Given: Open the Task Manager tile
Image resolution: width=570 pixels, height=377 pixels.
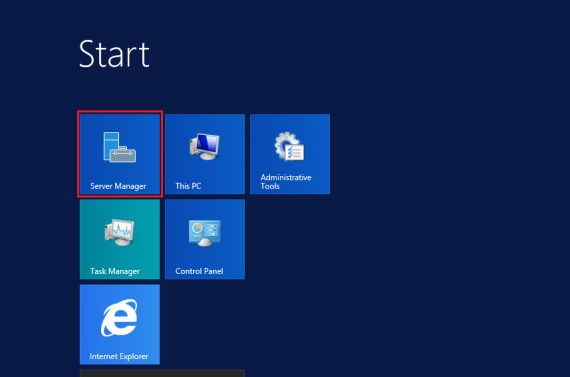Looking at the screenshot, I should (x=120, y=239).
